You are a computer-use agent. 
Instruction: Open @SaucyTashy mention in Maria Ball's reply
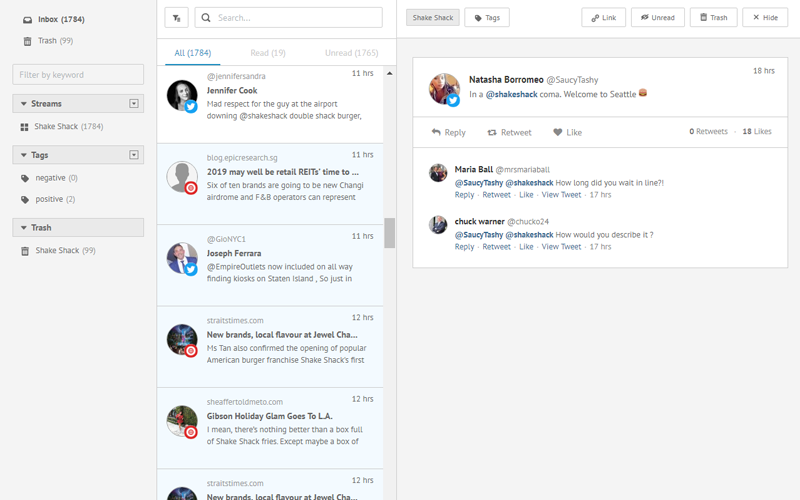[479, 183]
